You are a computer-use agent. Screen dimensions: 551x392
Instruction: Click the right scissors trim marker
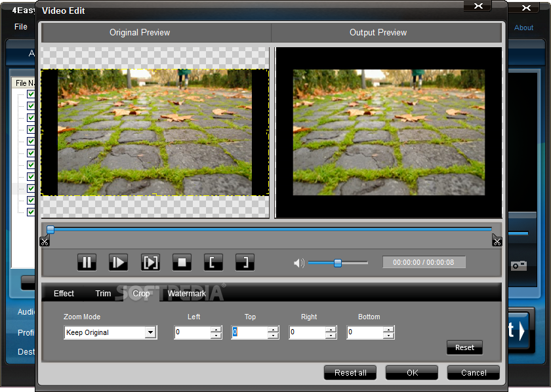click(497, 241)
